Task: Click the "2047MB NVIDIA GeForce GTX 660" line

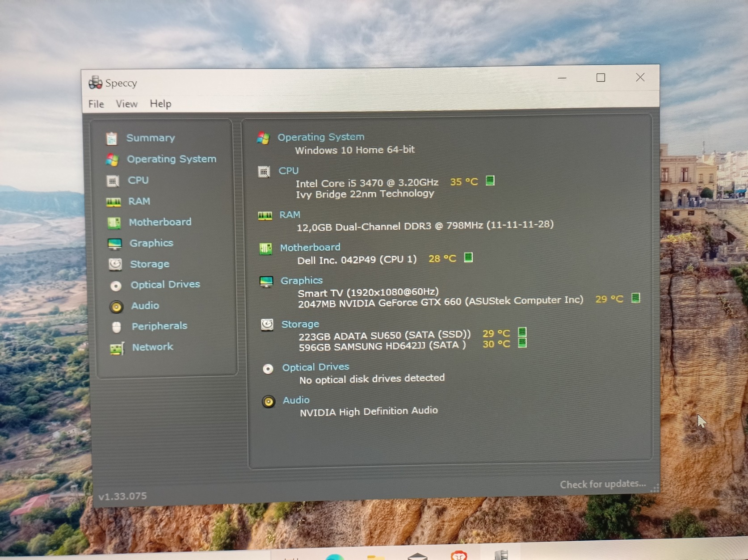Action: tap(441, 302)
